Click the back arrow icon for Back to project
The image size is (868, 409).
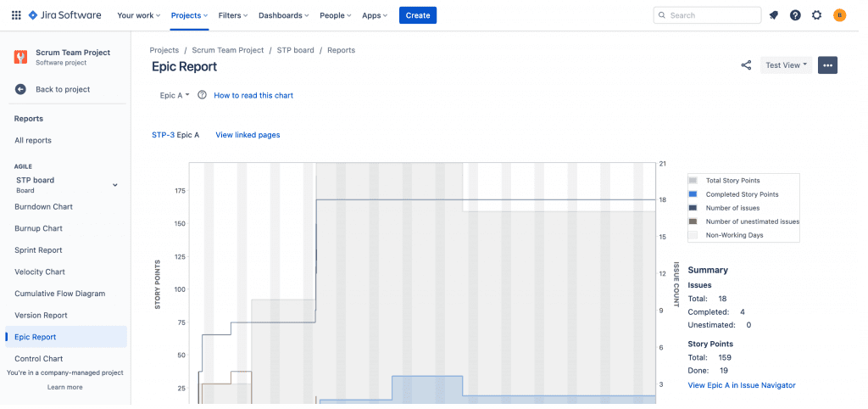20,89
